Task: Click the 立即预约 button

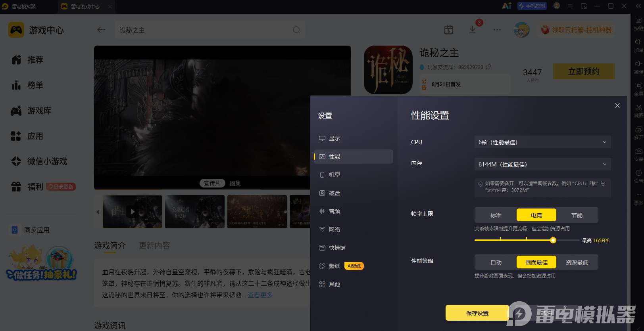Action: pyautogui.click(x=584, y=71)
